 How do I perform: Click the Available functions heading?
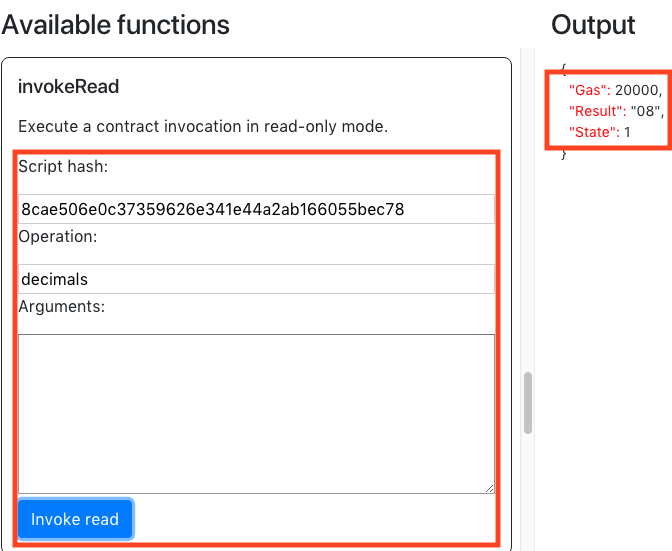pyautogui.click(x=116, y=25)
